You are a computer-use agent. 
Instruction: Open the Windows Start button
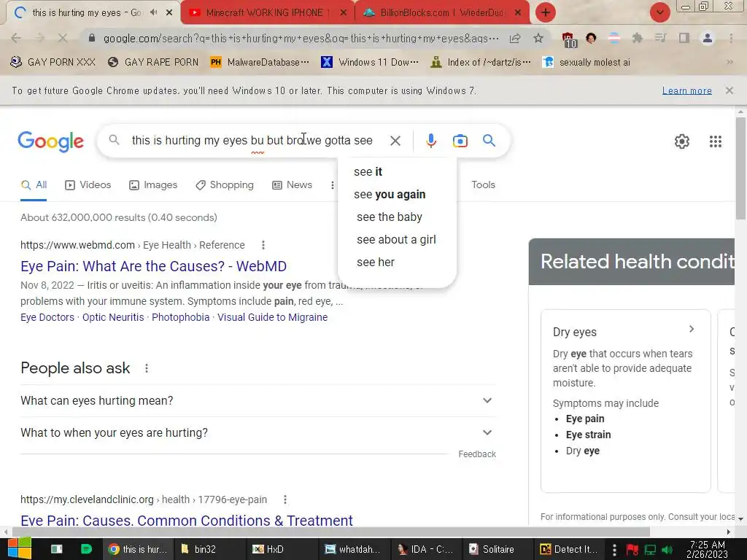click(20, 548)
